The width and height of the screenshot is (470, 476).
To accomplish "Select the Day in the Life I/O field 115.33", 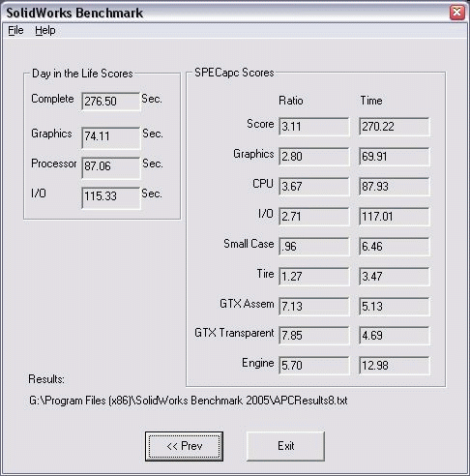I will [111, 197].
